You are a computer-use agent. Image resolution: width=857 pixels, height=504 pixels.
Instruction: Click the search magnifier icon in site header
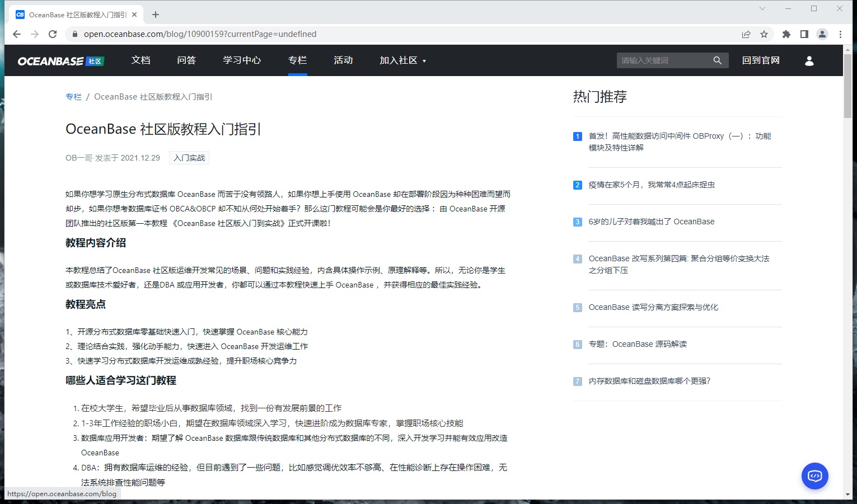pyautogui.click(x=718, y=60)
